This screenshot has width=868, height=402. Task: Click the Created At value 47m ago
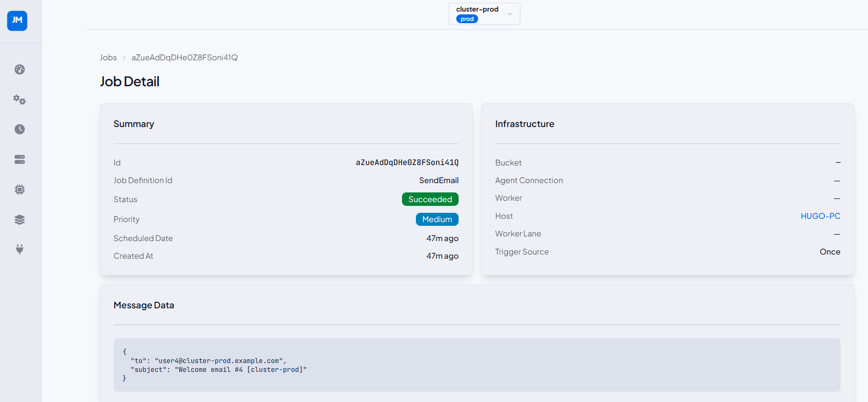pyautogui.click(x=442, y=256)
